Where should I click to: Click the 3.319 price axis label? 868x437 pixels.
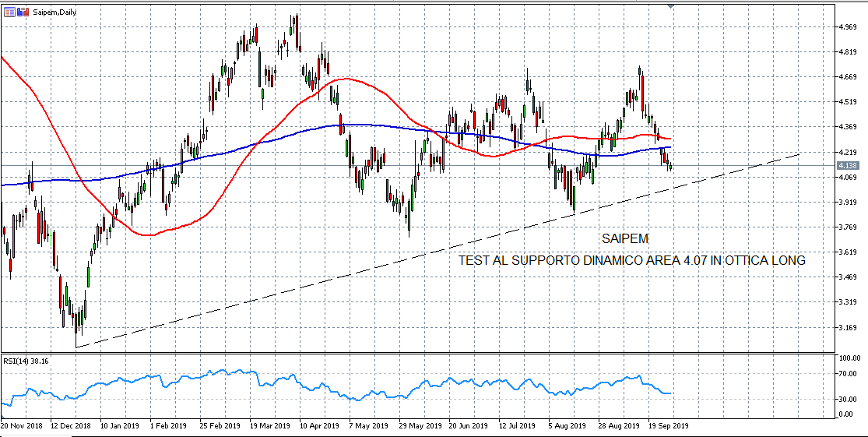tap(848, 302)
